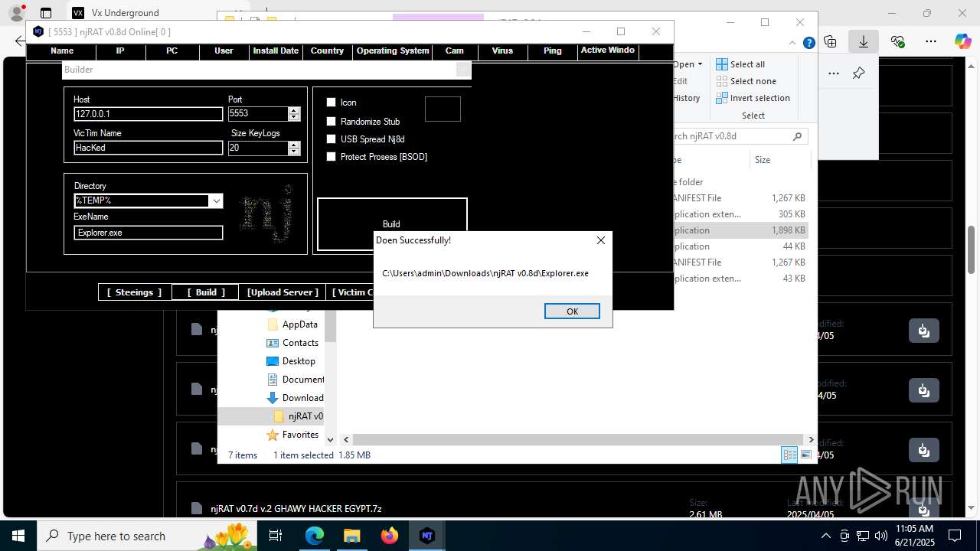
Task: Click the [Upload Server] button
Action: pos(282,292)
